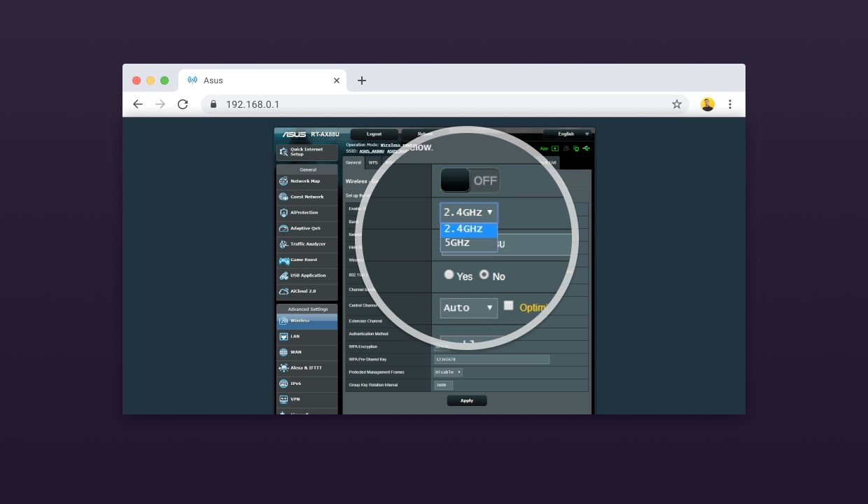Select the Yes radio button

click(x=449, y=275)
